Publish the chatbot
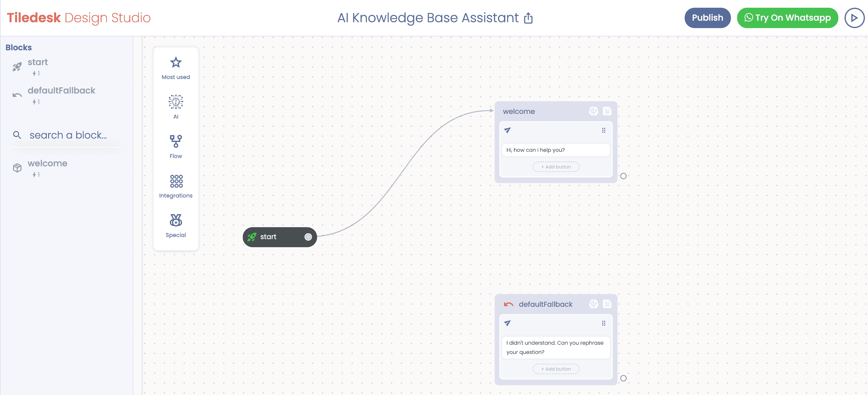Image resolution: width=868 pixels, height=395 pixels. pos(707,18)
